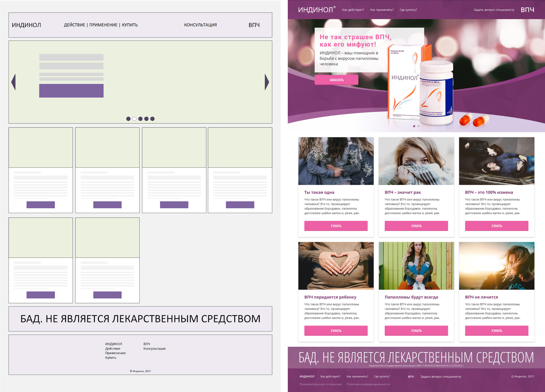Click 'Консультация' in the wireframe footer
Screen dimensions: 545x392
(154, 348)
